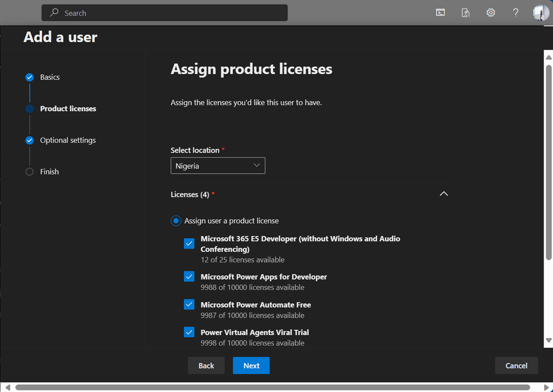This screenshot has width=553, height=392.
Task: Toggle Microsoft Power Automate Free checkbox
Action: click(x=189, y=305)
